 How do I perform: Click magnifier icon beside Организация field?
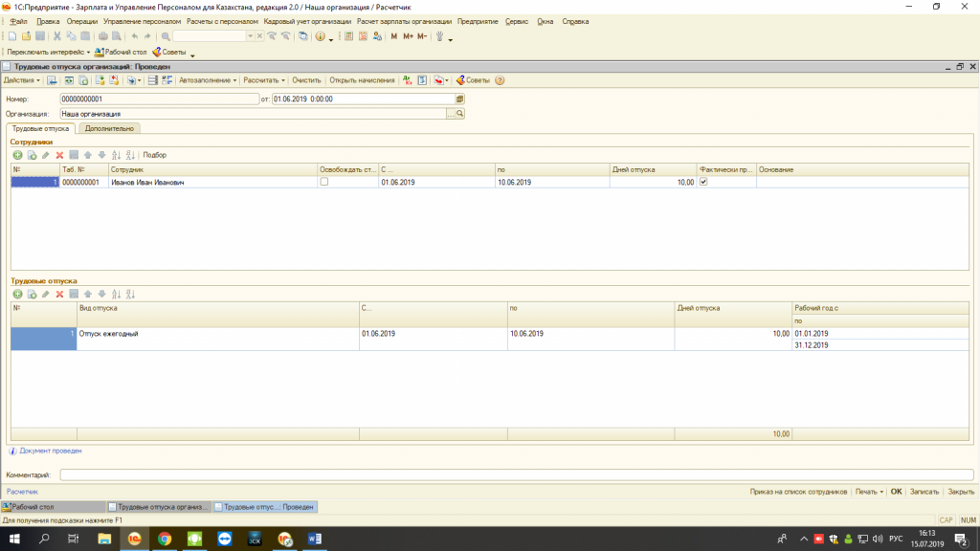pyautogui.click(x=459, y=113)
